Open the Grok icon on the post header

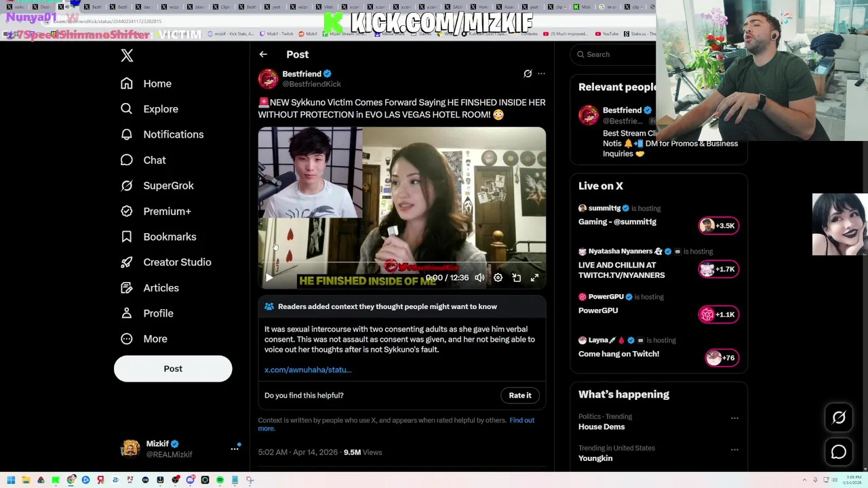click(528, 73)
